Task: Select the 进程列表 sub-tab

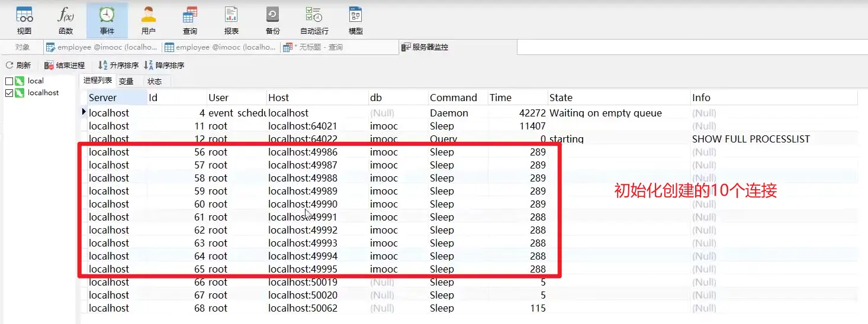Action: click(98, 80)
